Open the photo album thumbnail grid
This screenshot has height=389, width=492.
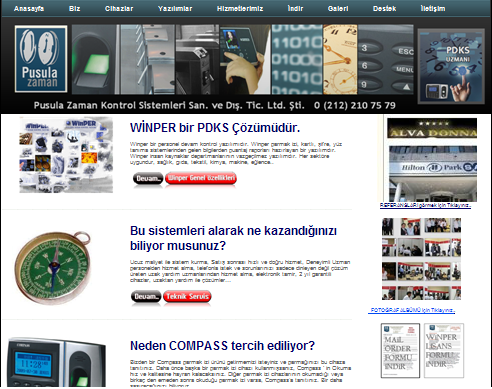pyautogui.click(x=421, y=259)
